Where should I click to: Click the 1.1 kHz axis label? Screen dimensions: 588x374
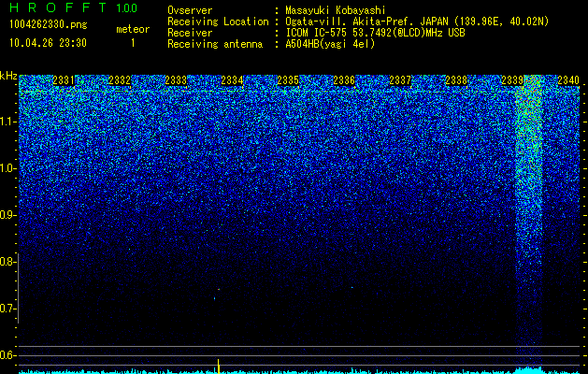pyautogui.click(x=8, y=122)
